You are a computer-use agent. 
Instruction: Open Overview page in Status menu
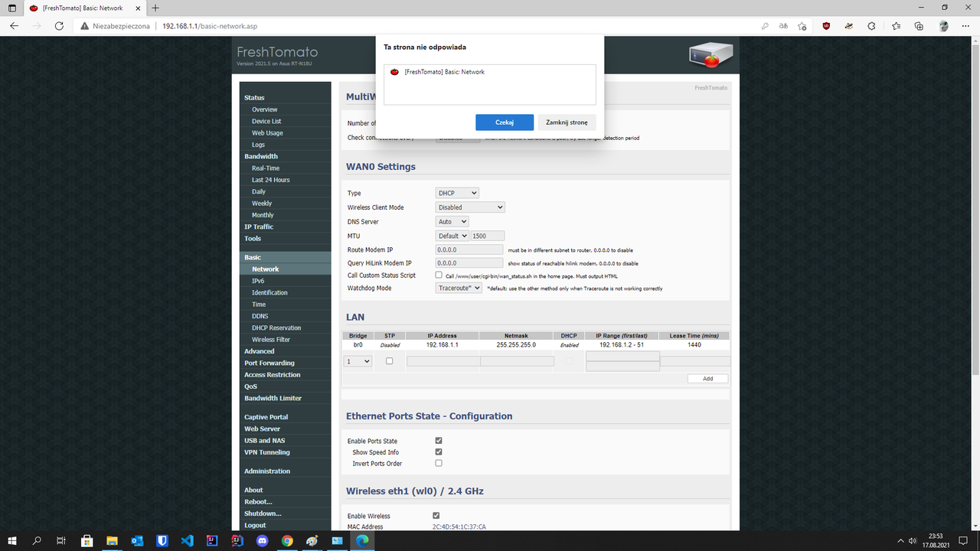(265, 109)
